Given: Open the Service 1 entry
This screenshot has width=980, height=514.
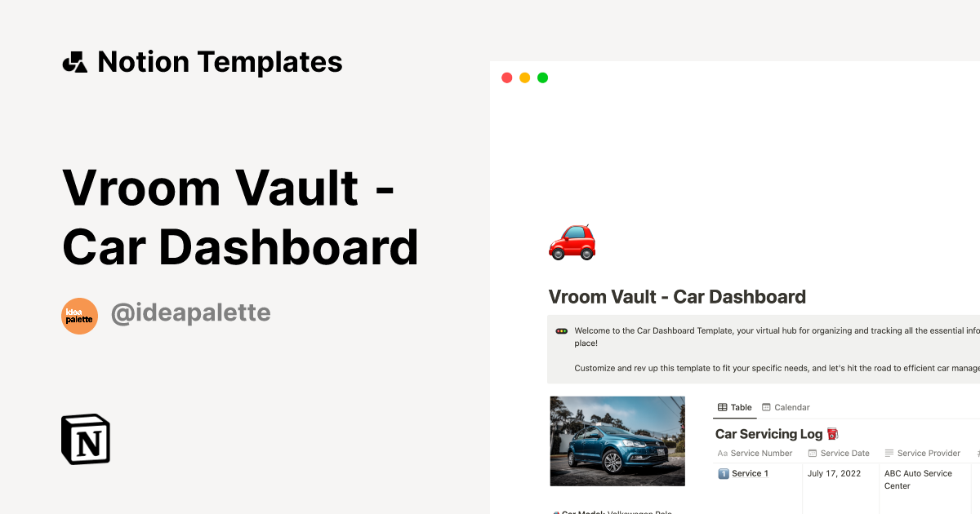Looking at the screenshot, I should [x=751, y=473].
